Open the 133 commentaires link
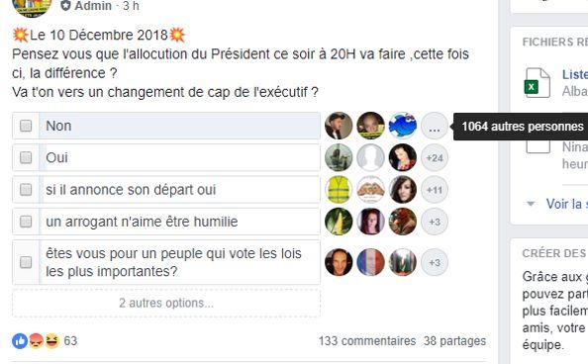This screenshot has width=588, height=364. [367, 341]
